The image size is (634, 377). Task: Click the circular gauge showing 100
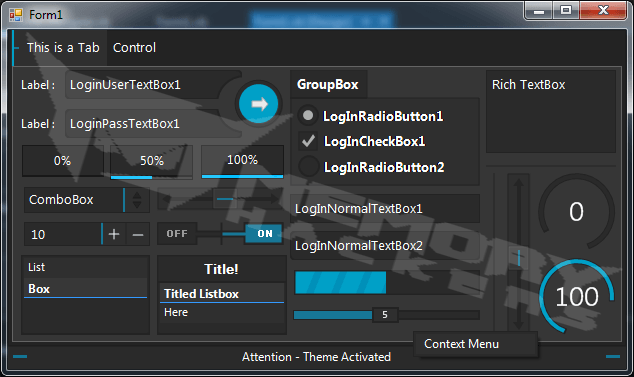[576, 297]
